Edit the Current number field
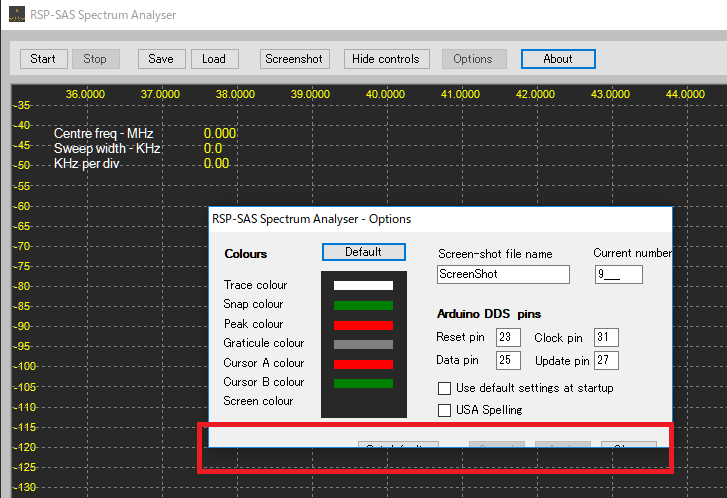This screenshot has height=498, width=727. click(619, 274)
